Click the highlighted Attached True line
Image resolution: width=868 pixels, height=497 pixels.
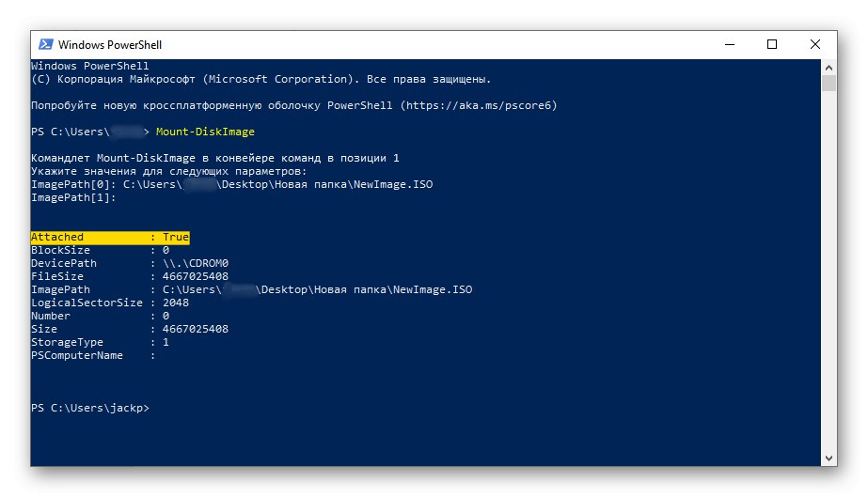[x=110, y=238]
